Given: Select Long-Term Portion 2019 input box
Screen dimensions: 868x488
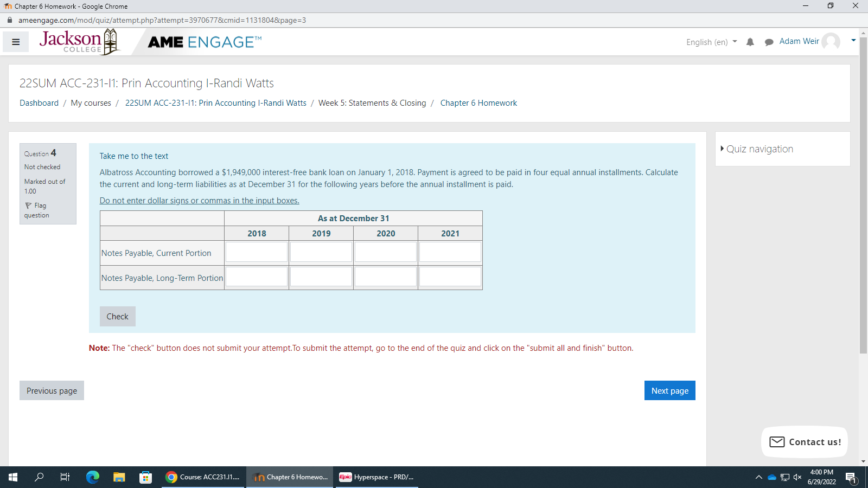Looking at the screenshot, I should pyautogui.click(x=321, y=277).
